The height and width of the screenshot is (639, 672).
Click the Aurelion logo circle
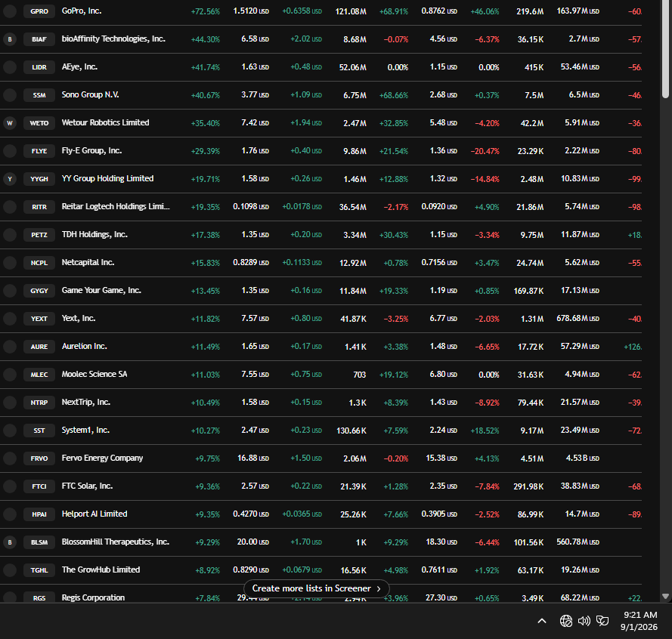10,347
